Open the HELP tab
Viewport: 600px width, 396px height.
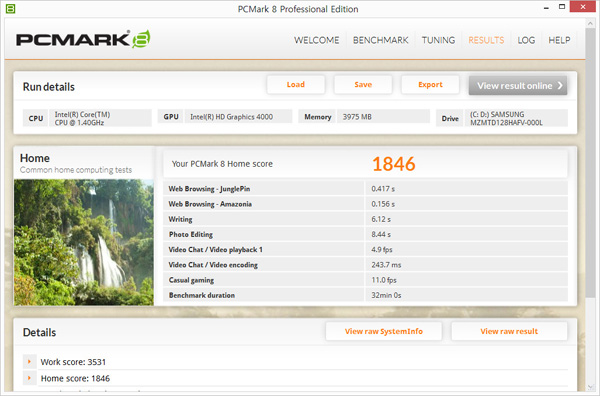pyautogui.click(x=559, y=40)
